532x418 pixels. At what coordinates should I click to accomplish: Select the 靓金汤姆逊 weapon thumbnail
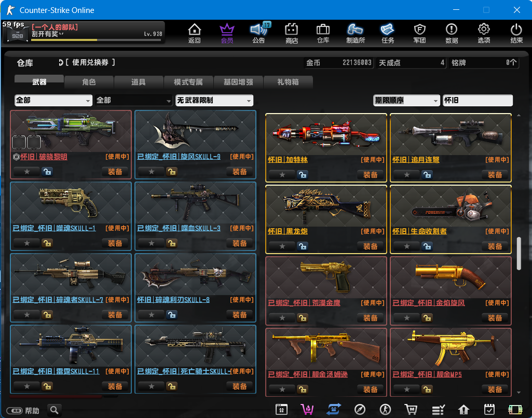(326, 349)
